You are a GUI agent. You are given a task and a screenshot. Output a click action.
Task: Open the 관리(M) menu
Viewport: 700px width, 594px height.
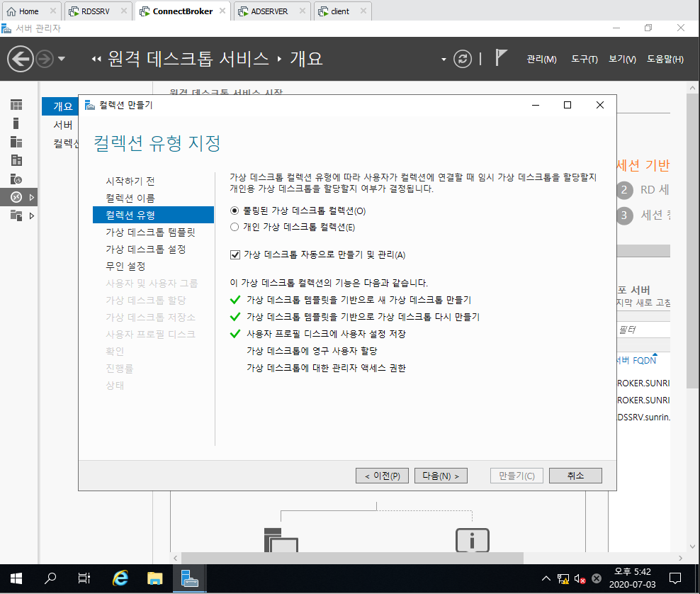[541, 59]
